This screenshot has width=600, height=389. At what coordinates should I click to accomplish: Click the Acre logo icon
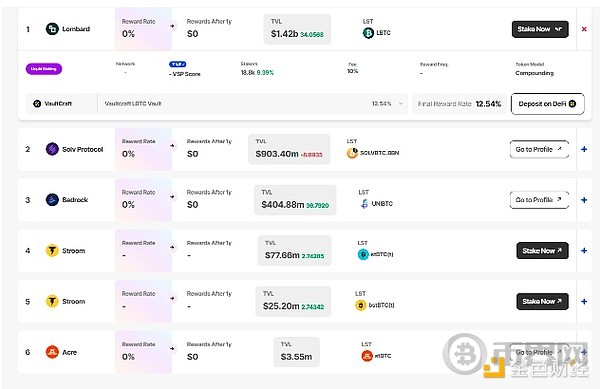point(52,352)
